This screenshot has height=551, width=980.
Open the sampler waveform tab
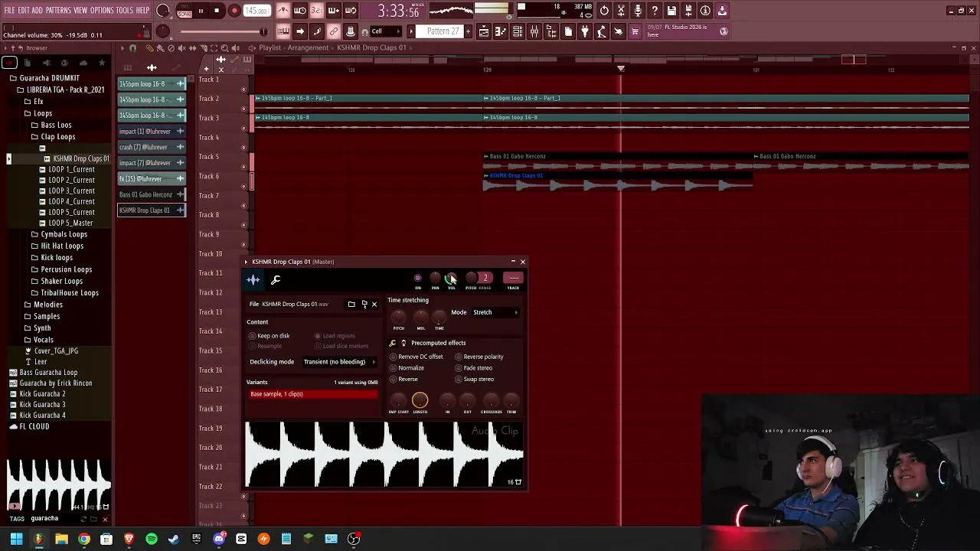coord(253,280)
